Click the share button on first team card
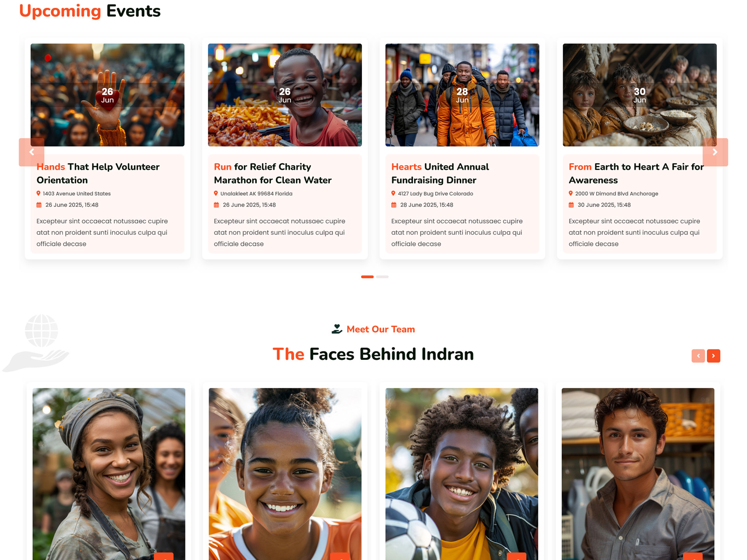 (x=164, y=556)
